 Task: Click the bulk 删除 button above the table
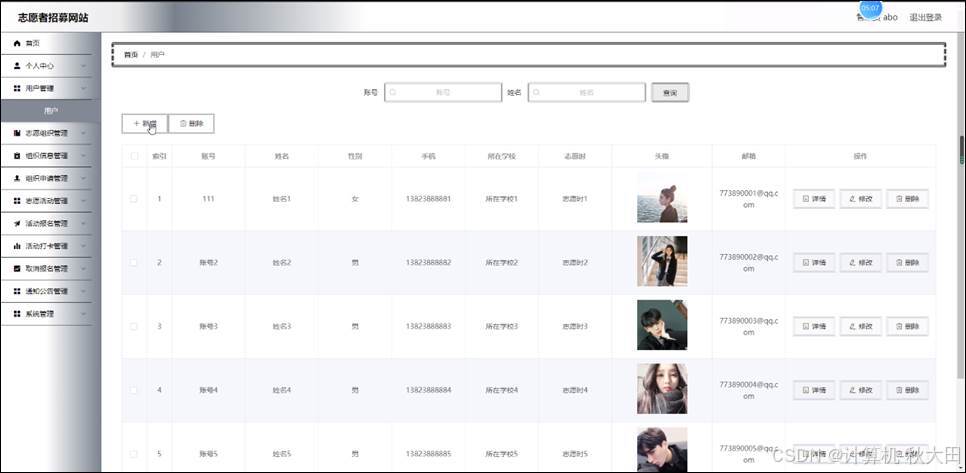click(192, 123)
